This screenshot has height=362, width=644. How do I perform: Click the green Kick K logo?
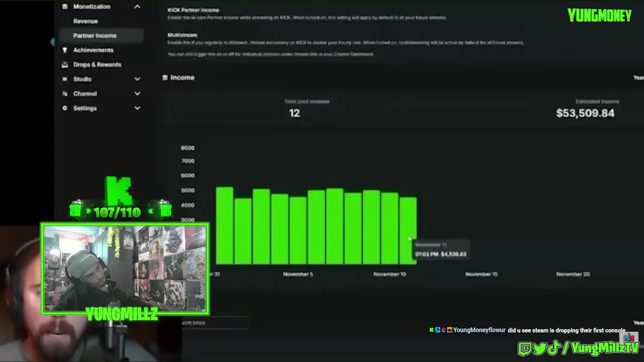click(119, 191)
